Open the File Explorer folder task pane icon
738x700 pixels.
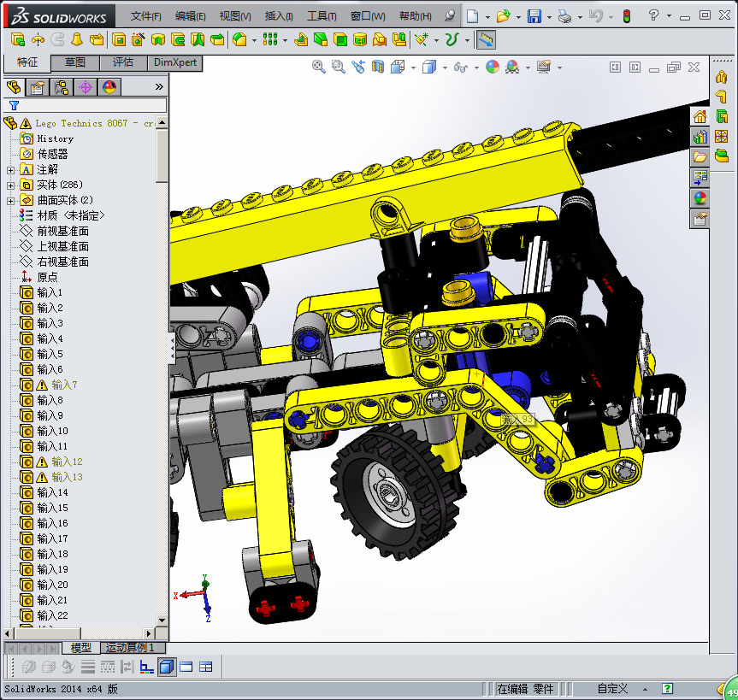700,157
